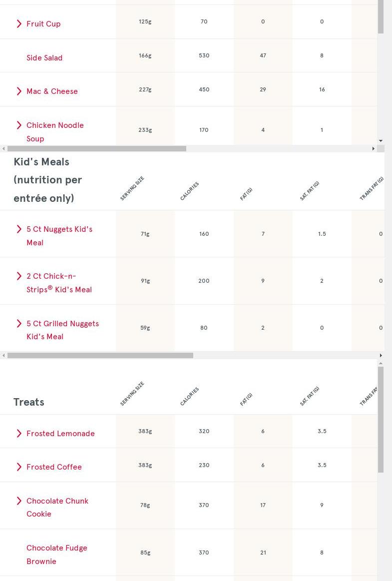Open the Side Salad link
The image size is (392, 581).
[44, 58]
